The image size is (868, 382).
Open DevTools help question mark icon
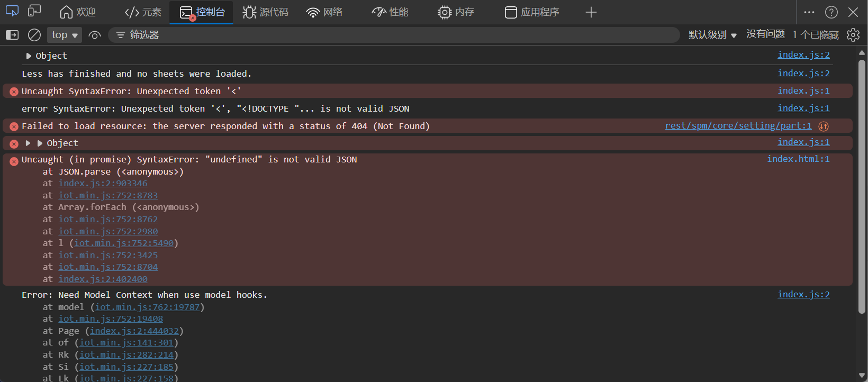pos(831,12)
